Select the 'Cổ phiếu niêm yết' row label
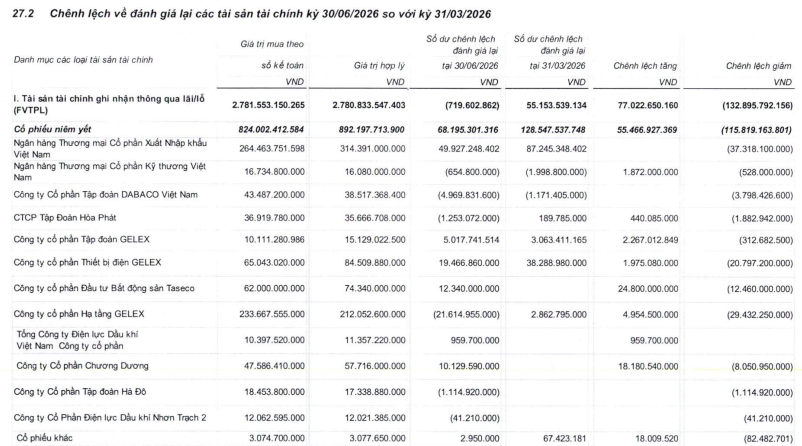 52,129
